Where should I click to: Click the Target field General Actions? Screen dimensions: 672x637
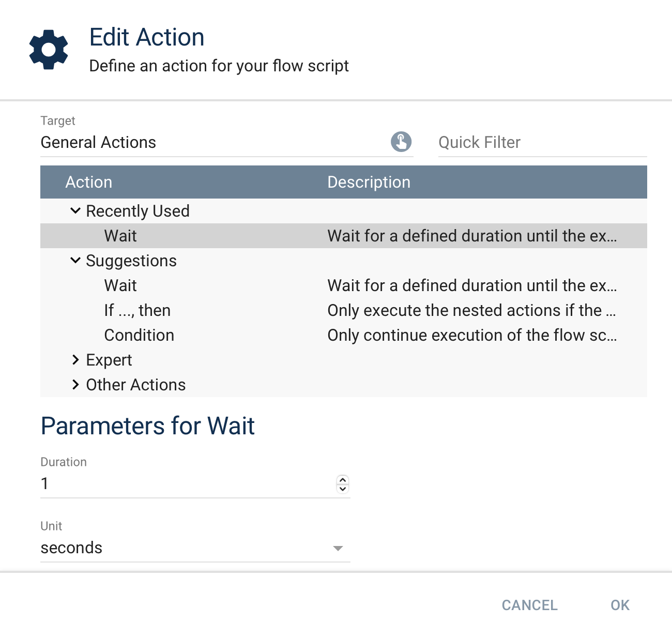tap(212, 143)
